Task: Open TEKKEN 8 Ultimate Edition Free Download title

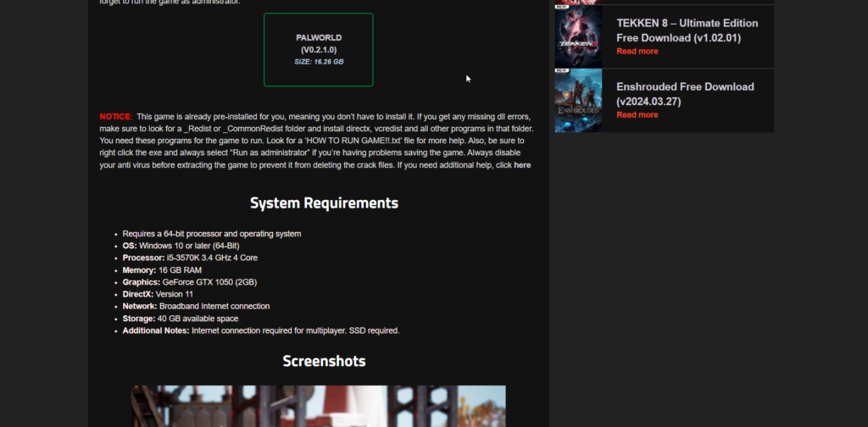Action: (687, 30)
